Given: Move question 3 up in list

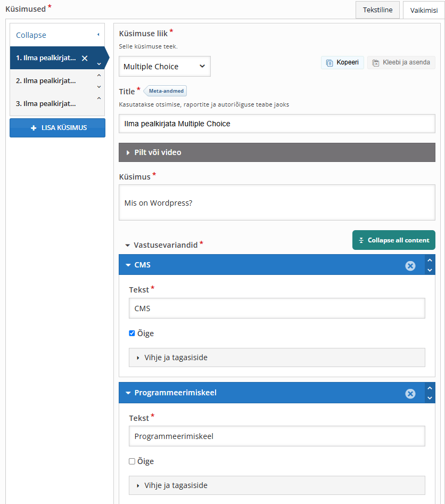Looking at the screenshot, I should (x=99, y=99).
